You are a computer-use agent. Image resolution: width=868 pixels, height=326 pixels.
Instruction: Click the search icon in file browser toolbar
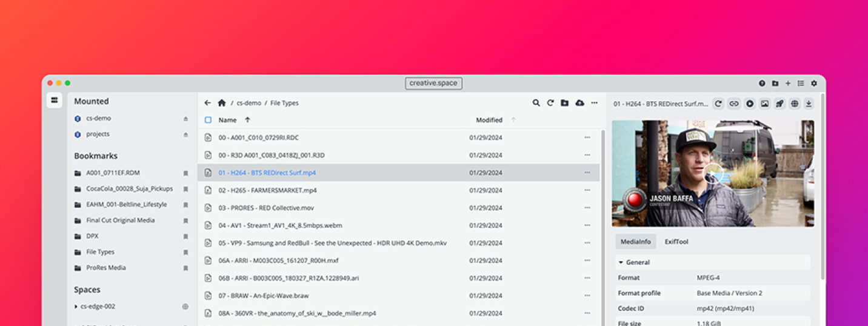tap(536, 103)
